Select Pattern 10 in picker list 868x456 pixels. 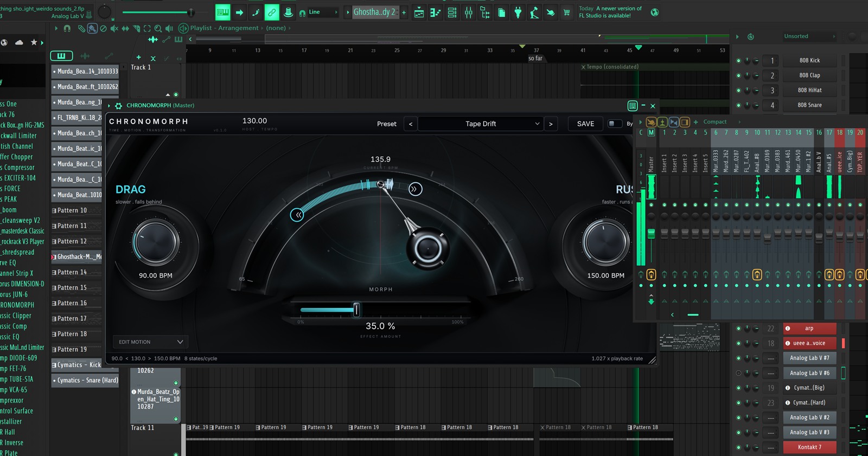76,210
